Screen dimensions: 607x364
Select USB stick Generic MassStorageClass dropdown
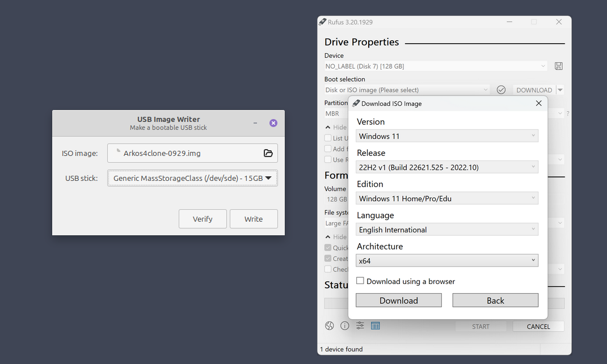point(192,178)
